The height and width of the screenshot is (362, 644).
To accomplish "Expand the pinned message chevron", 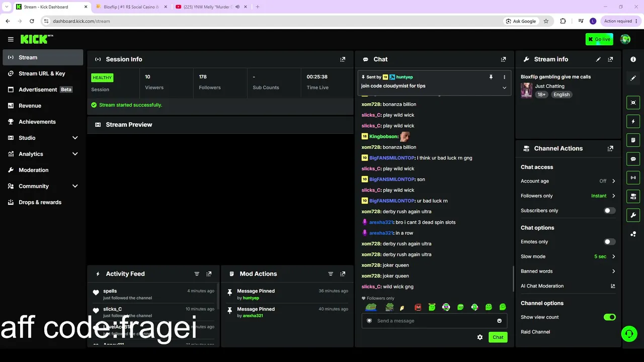I will click(x=504, y=87).
